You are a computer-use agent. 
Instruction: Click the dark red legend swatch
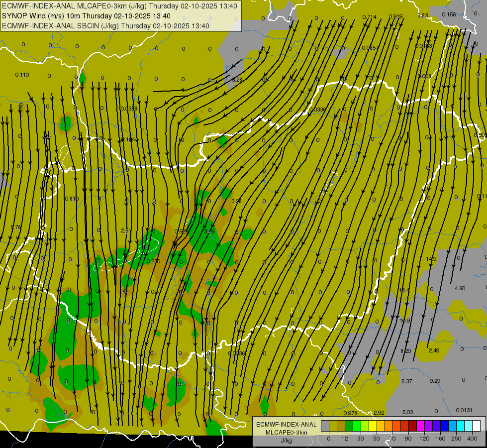click(413, 426)
